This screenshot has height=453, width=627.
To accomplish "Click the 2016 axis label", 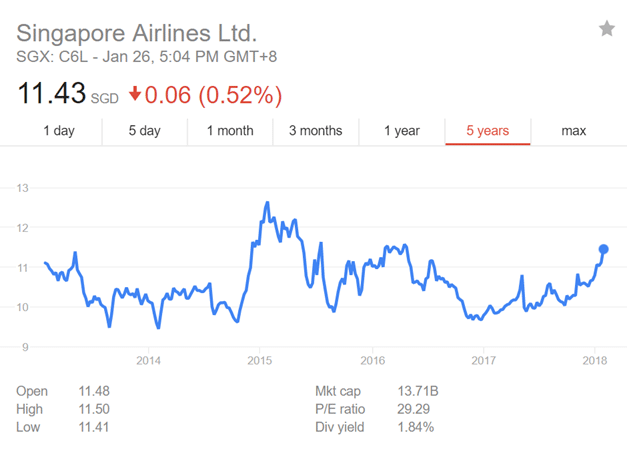I will [x=371, y=360].
